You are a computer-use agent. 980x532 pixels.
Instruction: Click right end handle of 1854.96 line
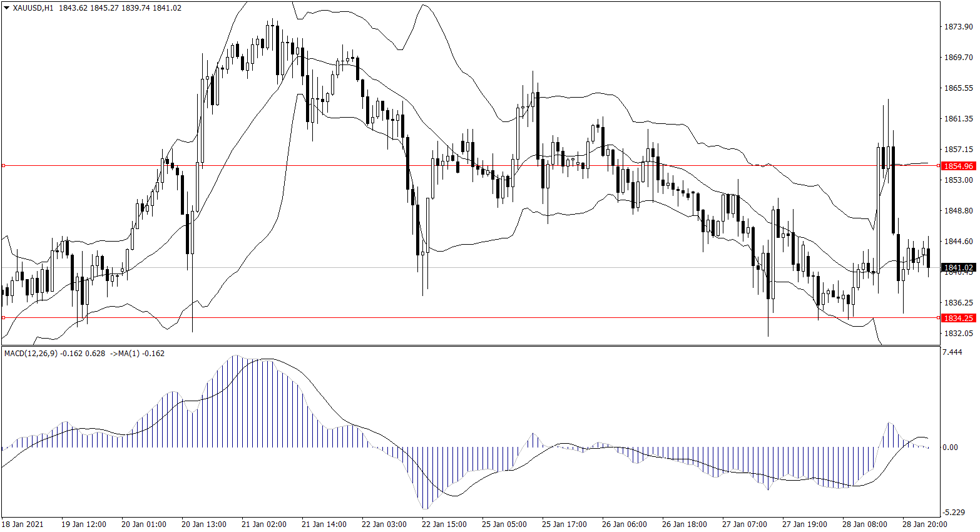pyautogui.click(x=937, y=166)
